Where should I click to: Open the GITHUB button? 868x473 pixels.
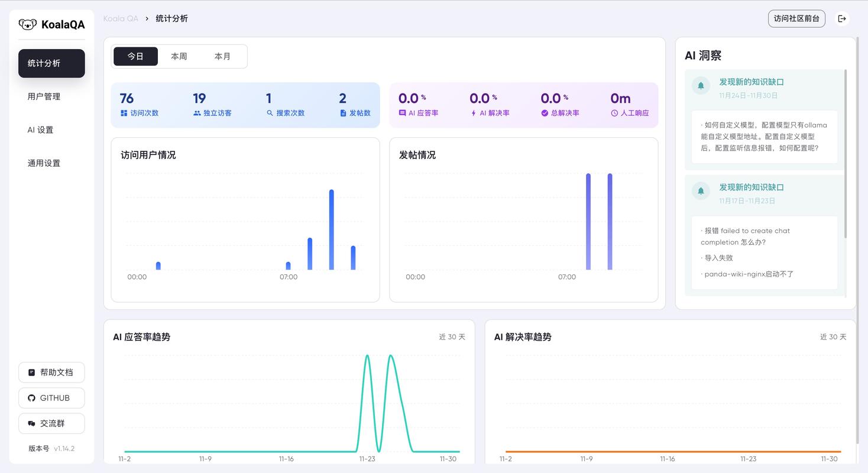tap(51, 398)
